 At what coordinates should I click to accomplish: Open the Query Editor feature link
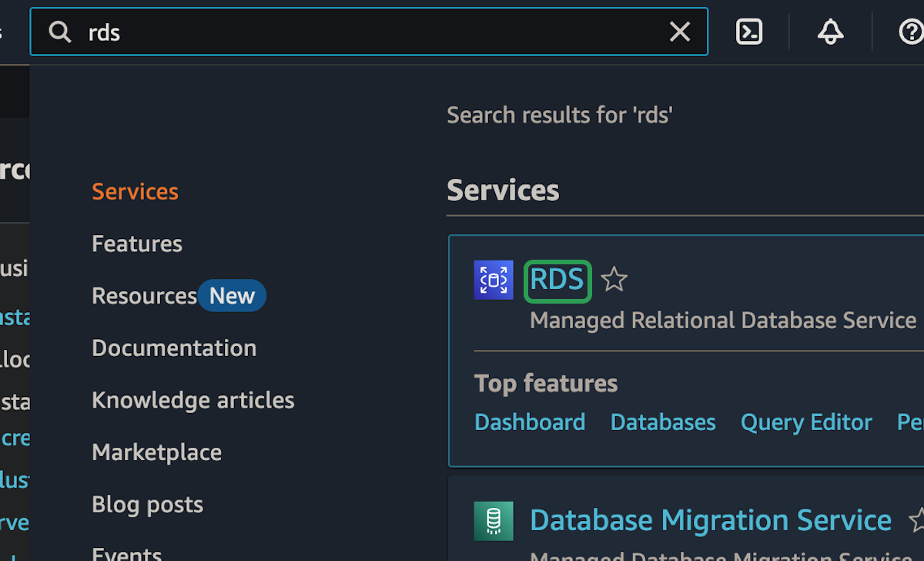pyautogui.click(x=806, y=422)
